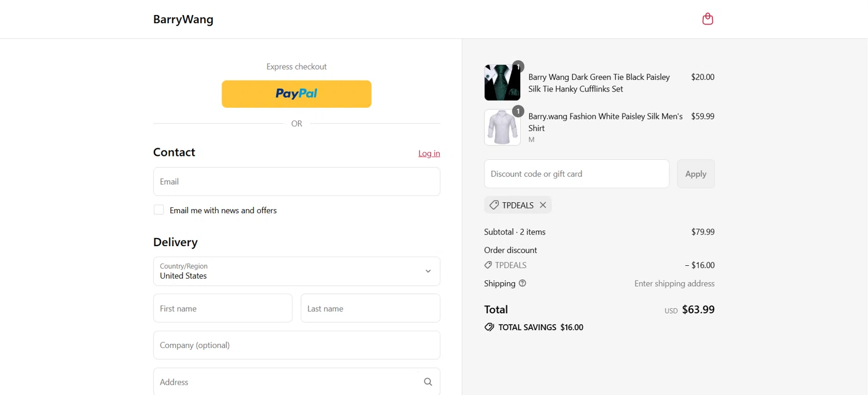Open the shopping bag cart icon
Image resolution: width=868 pixels, height=395 pixels.
[x=707, y=19]
